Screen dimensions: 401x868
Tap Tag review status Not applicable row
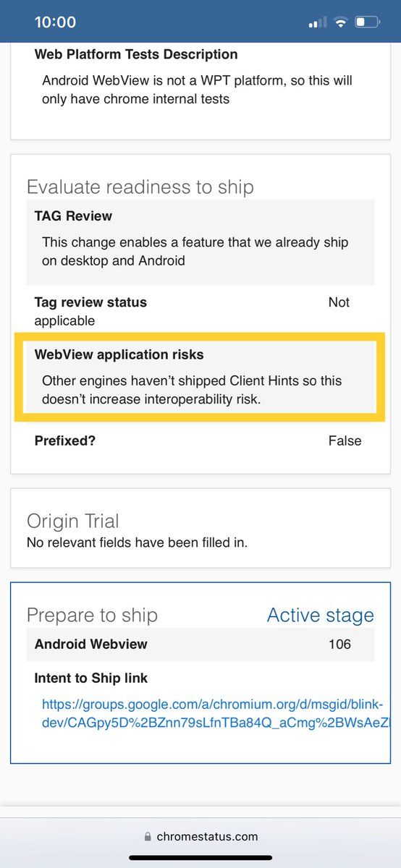[x=200, y=311]
